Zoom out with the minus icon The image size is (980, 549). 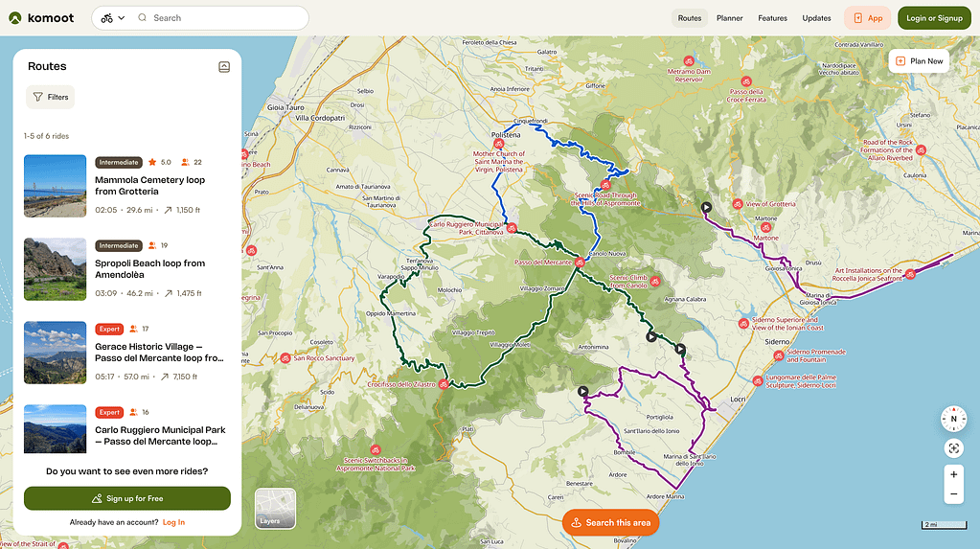pyautogui.click(x=953, y=494)
